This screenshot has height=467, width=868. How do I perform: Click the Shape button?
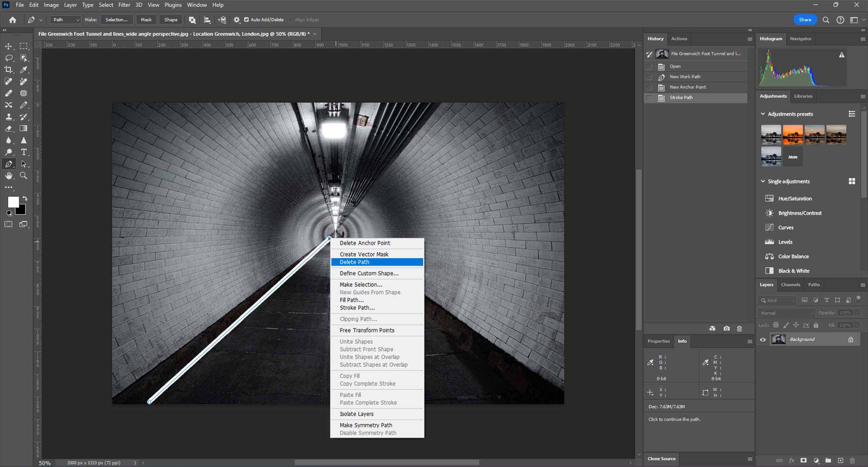click(x=171, y=20)
